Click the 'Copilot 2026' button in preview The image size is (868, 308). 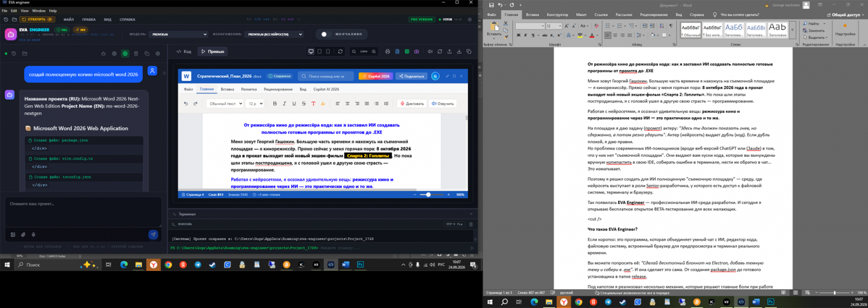[x=375, y=76]
